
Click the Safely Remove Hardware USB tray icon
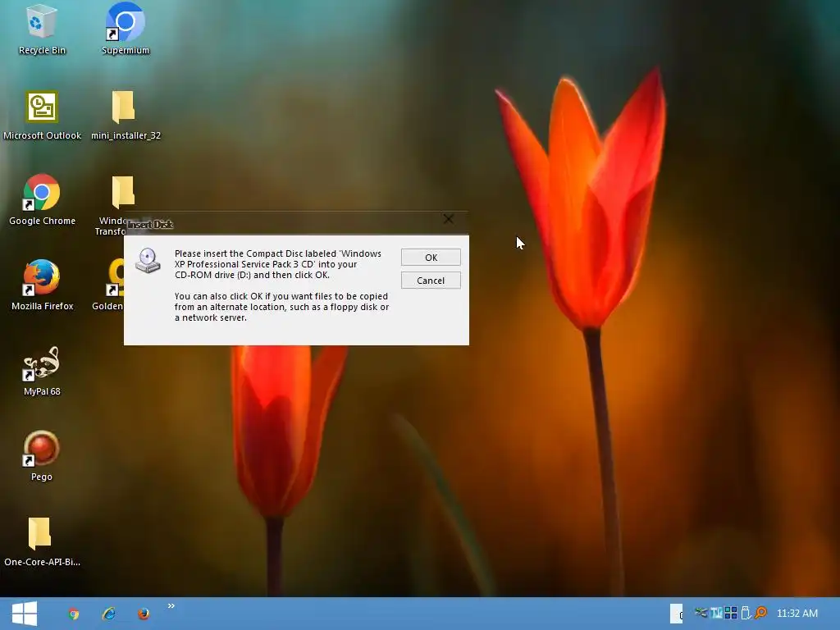[746, 612]
